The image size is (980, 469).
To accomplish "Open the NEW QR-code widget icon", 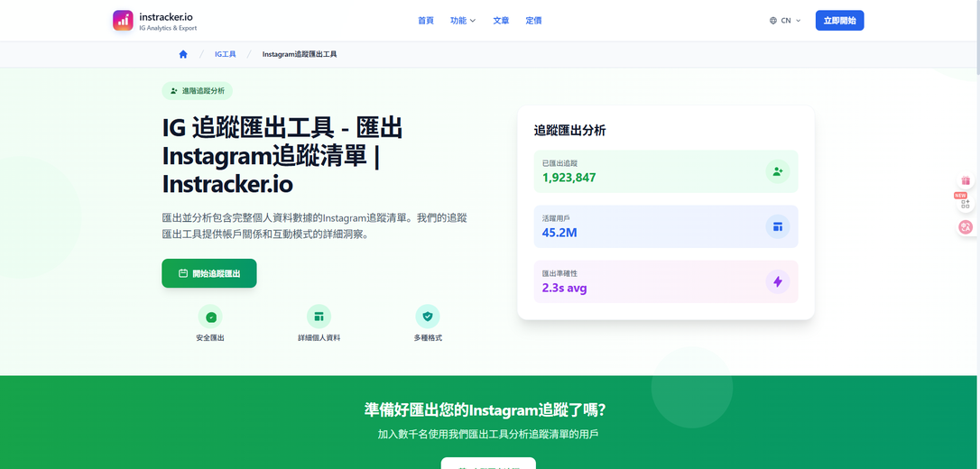I will (x=965, y=204).
